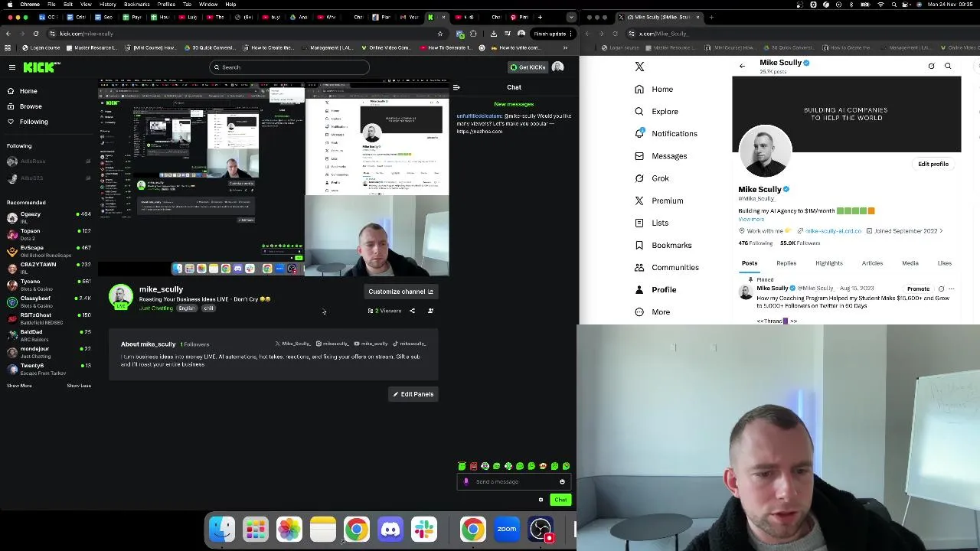Open Bookmarks in the X sidebar

point(663,246)
